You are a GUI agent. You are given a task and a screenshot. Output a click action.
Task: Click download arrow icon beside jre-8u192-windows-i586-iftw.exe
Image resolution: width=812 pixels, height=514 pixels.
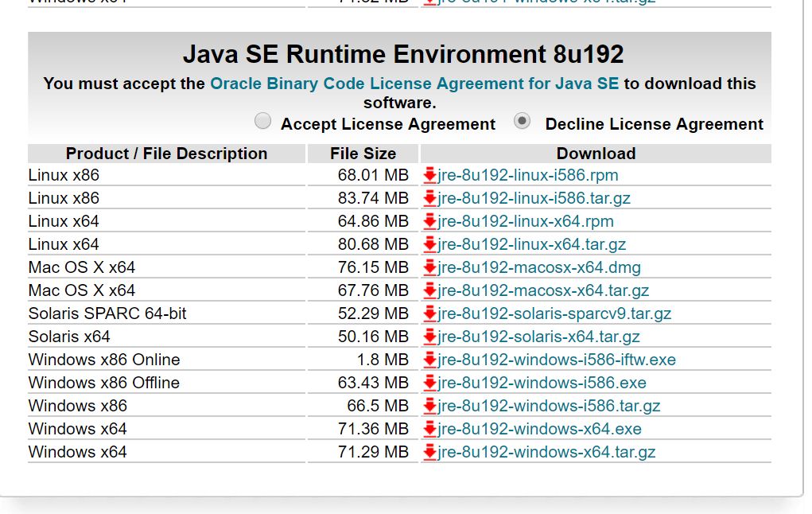coord(429,360)
